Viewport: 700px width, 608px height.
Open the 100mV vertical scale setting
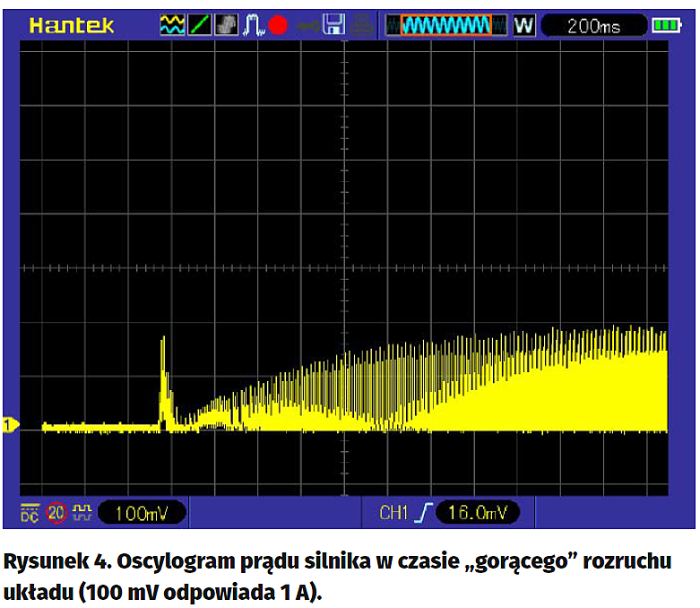141,513
